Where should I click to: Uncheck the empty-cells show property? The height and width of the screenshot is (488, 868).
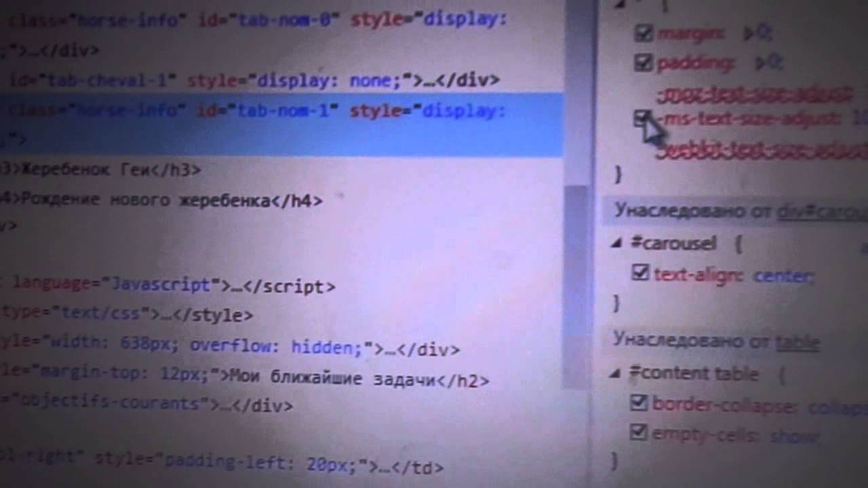(638, 432)
